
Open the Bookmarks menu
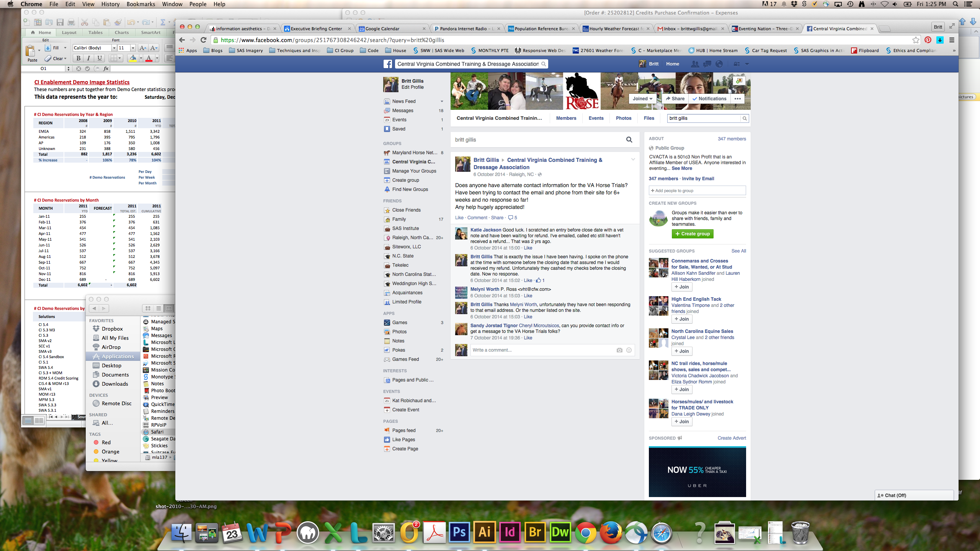click(140, 4)
